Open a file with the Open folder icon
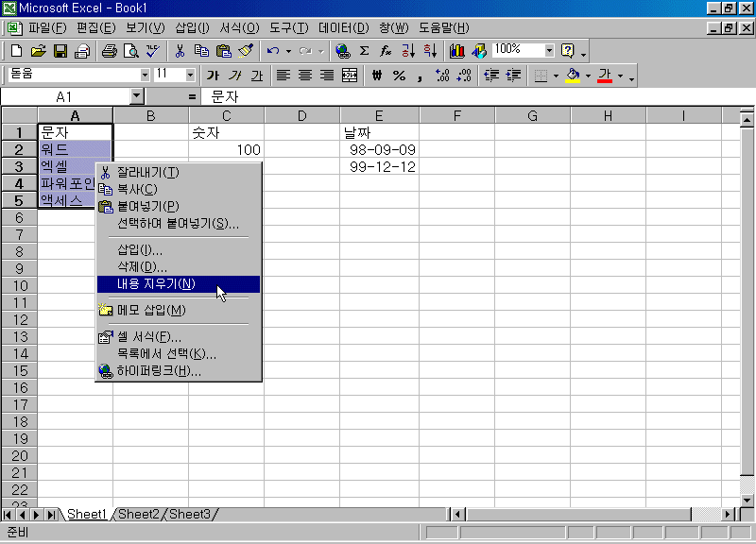The width and height of the screenshot is (756, 544). (x=38, y=51)
